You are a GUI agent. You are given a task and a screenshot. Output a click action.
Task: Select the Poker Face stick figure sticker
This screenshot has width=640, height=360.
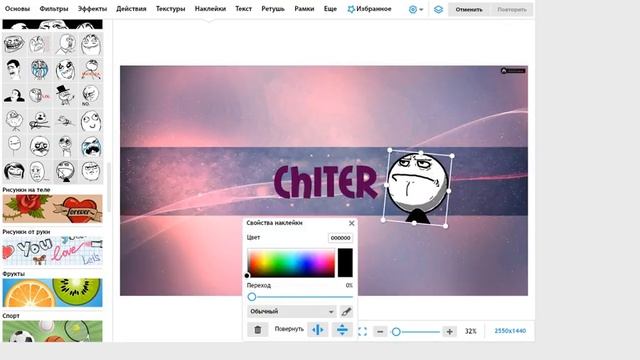tap(14, 146)
